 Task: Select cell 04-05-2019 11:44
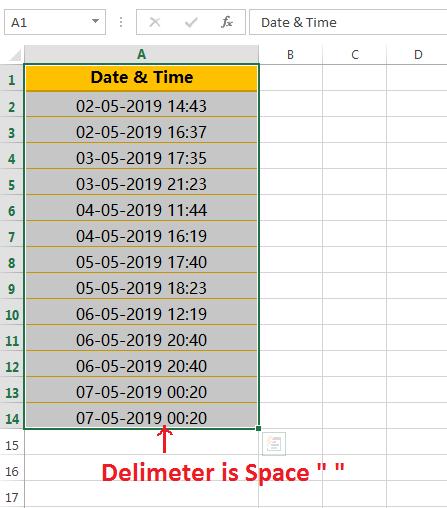tap(141, 208)
